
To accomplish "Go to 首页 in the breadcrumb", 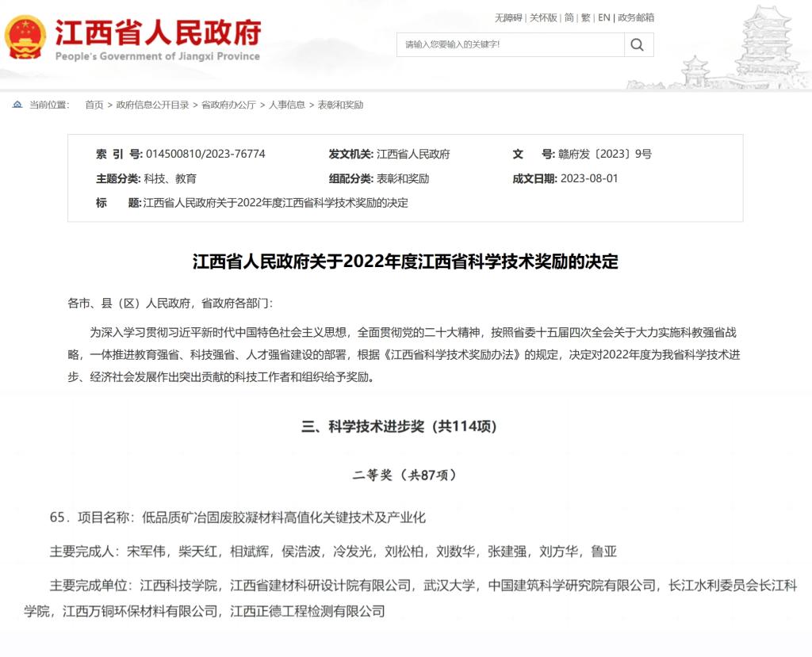I will tap(94, 105).
